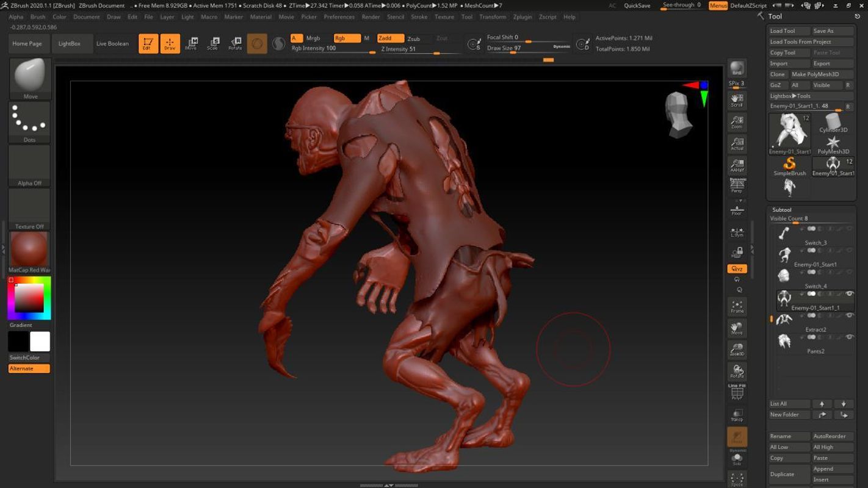
Task: Select the Move gizmo mode in top shelf
Action: 191,43
